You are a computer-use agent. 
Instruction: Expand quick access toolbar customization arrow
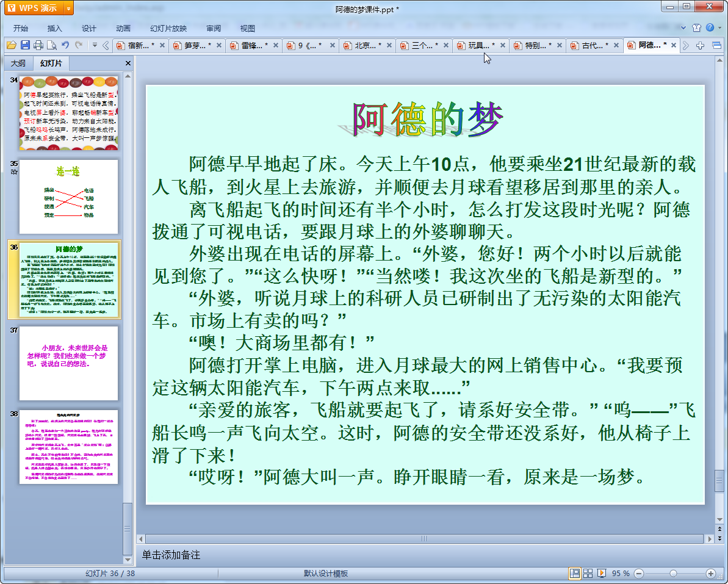95,45
